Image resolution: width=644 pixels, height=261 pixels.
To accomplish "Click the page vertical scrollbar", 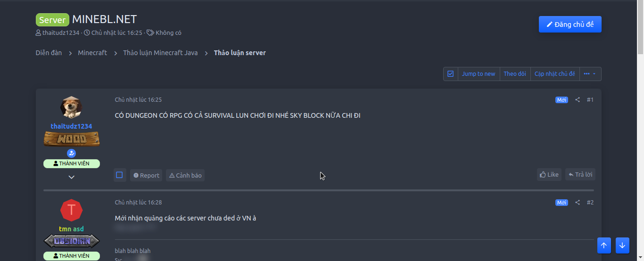I will pyautogui.click(x=640, y=28).
